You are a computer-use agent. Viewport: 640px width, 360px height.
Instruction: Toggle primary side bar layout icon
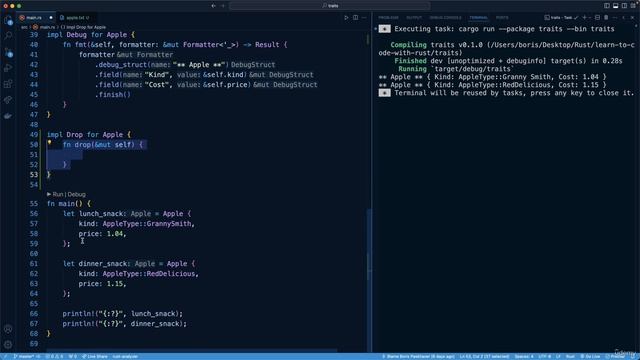(x=607, y=6)
